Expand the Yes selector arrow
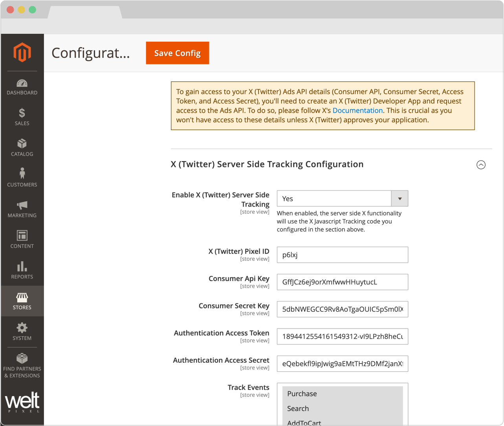This screenshot has width=504, height=426. (400, 198)
